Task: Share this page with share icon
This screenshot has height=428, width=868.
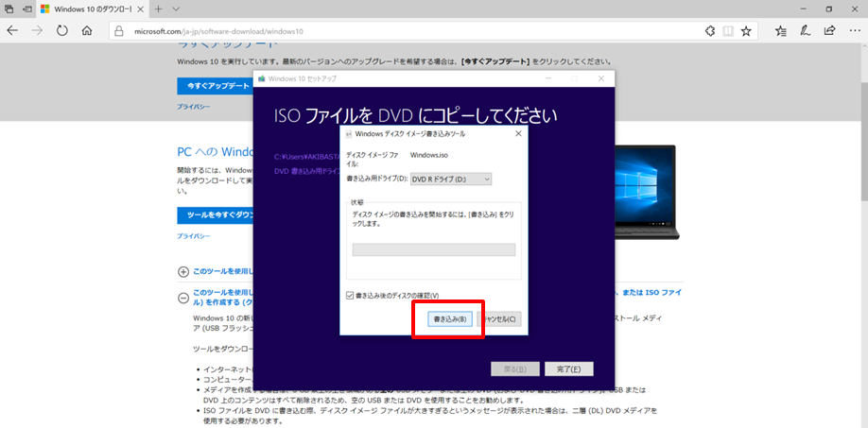Action: pos(830,31)
